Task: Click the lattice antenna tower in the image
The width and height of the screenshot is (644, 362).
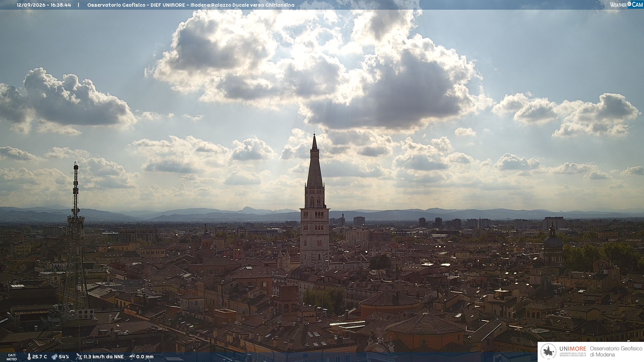Action: tap(75, 238)
